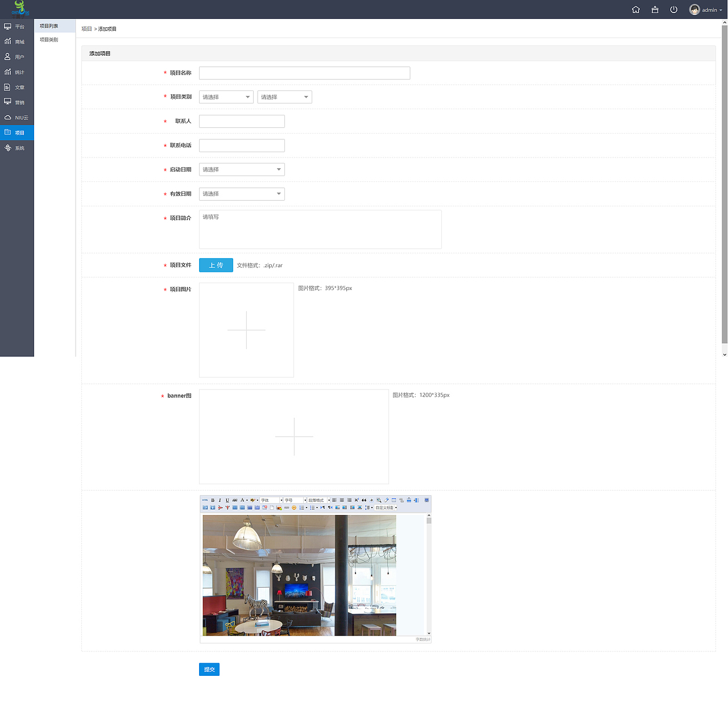Viewport: 728px width, 702px height.
Task: Open the 自定义标题 dropdown in editor
Action: click(x=386, y=508)
